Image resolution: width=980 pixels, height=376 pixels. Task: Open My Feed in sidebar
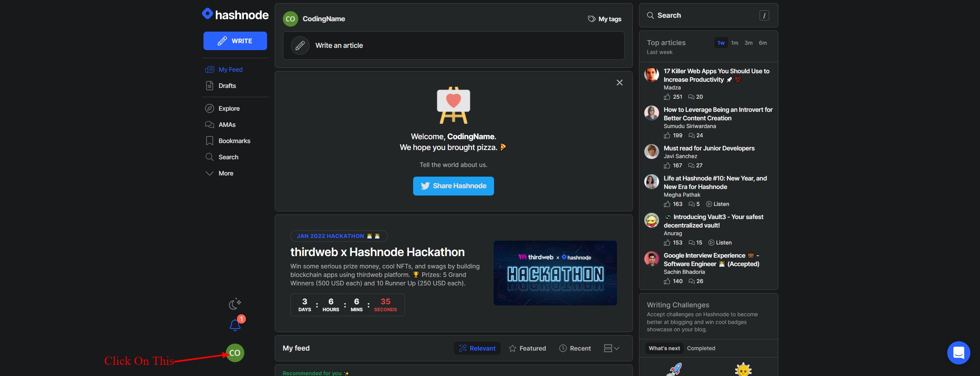224,69
